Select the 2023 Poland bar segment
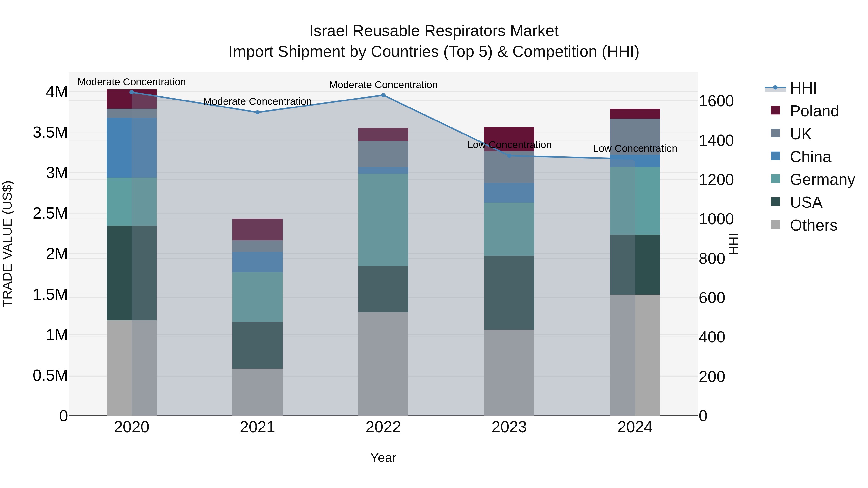 [x=509, y=139]
